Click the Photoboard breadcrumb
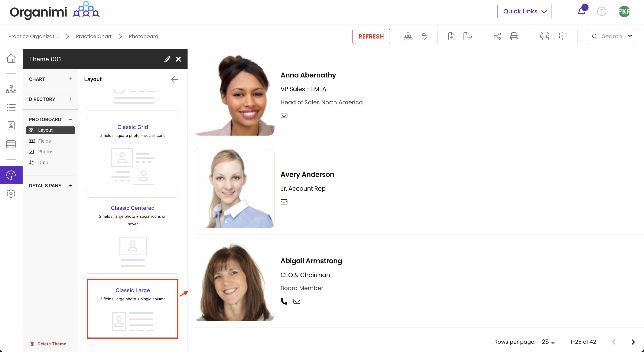 pyautogui.click(x=143, y=36)
